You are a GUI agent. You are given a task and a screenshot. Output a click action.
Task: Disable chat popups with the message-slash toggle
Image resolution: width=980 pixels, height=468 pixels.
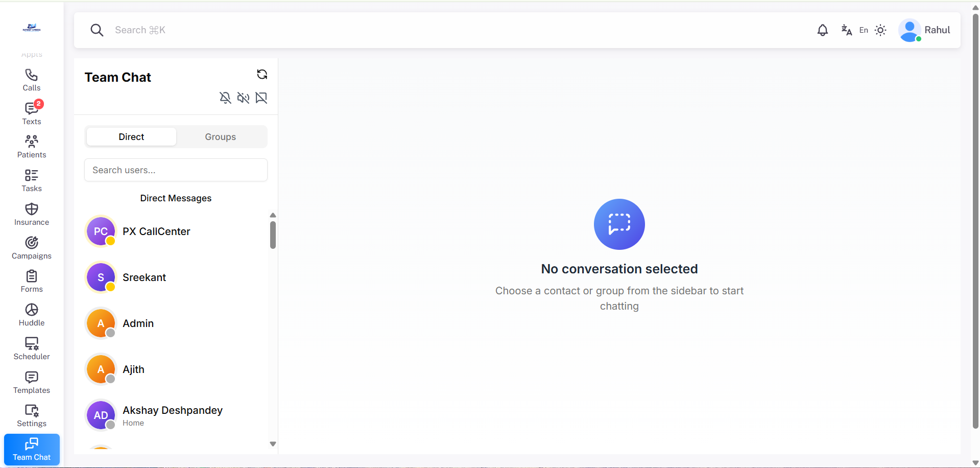(x=261, y=98)
